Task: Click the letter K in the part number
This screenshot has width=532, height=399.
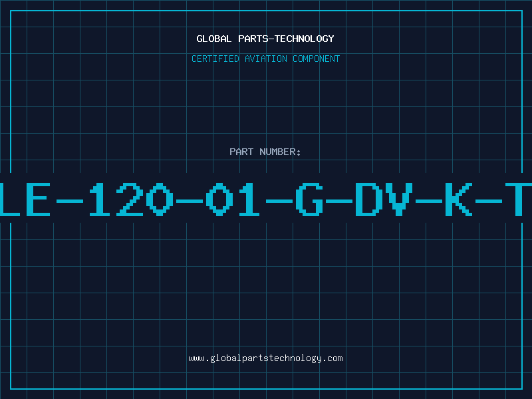Action: (459, 199)
